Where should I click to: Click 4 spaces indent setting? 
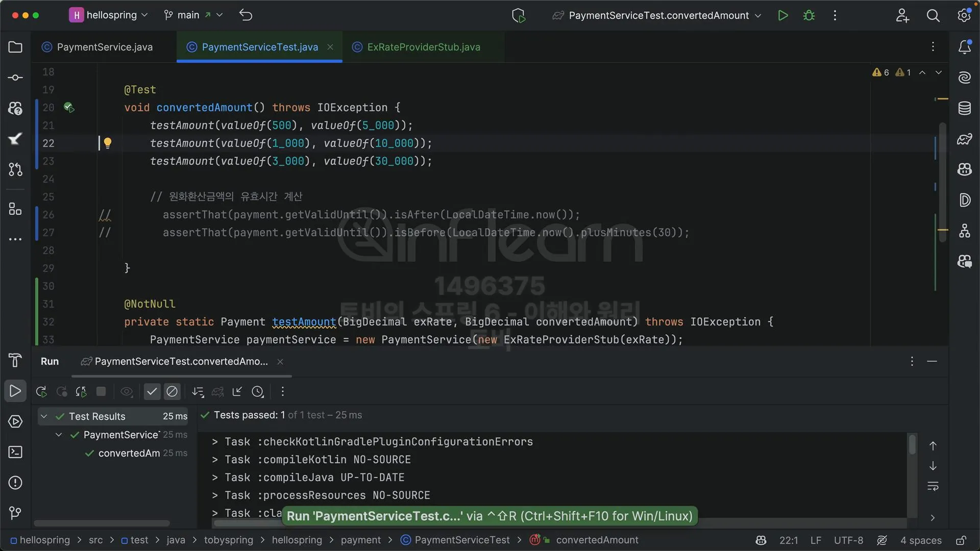tap(921, 540)
